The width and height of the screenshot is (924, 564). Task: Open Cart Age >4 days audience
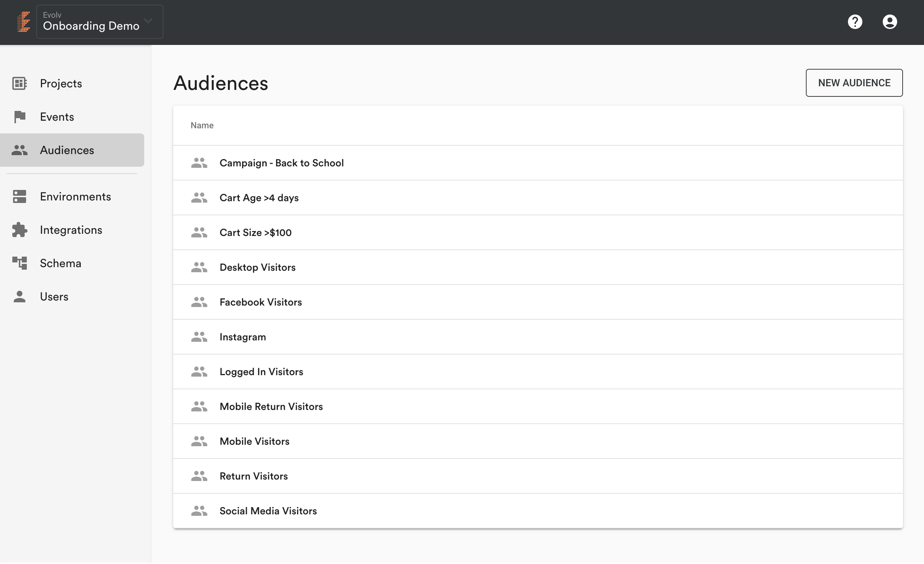point(259,198)
